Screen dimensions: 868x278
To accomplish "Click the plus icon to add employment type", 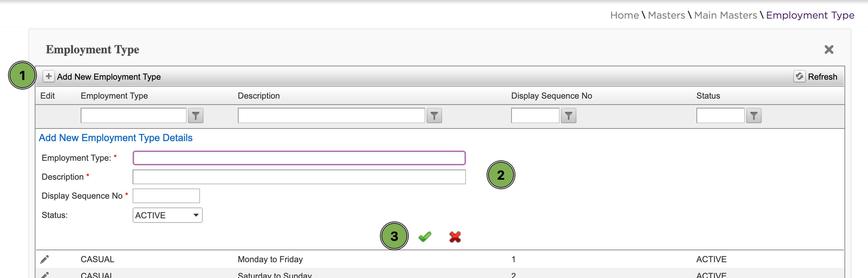I will pyautogui.click(x=49, y=77).
